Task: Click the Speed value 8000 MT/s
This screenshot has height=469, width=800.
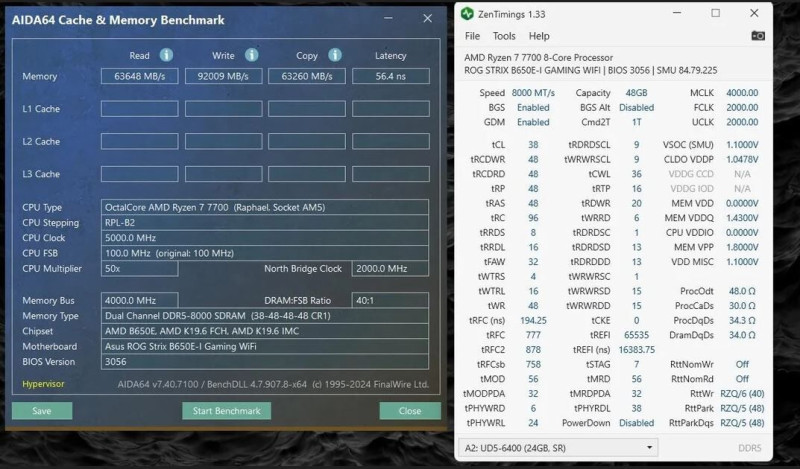Action: (x=533, y=93)
